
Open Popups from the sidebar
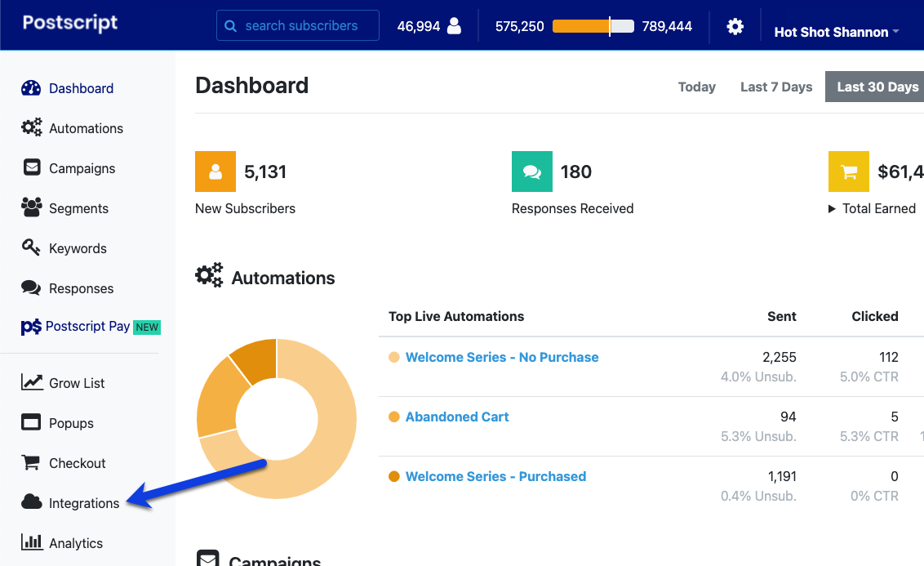point(71,423)
